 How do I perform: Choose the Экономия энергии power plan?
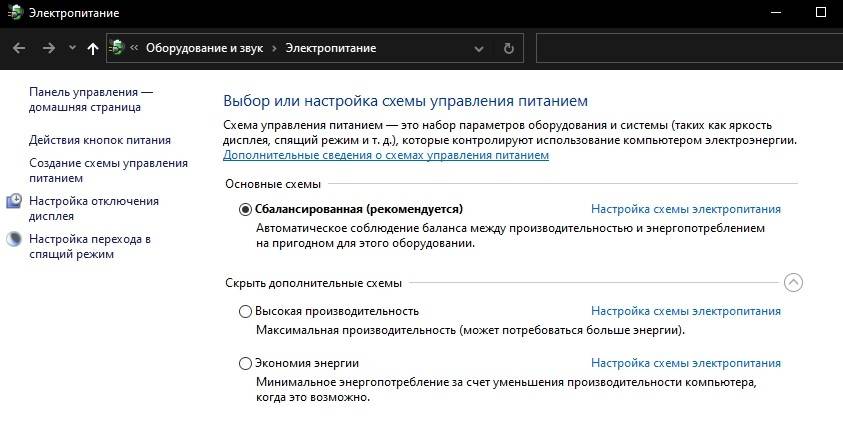[x=246, y=363]
